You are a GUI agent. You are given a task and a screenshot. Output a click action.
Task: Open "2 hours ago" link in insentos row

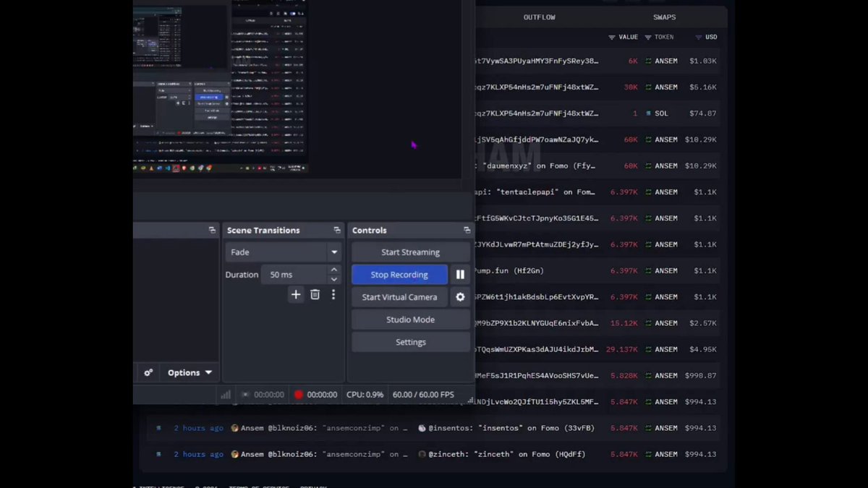click(199, 428)
